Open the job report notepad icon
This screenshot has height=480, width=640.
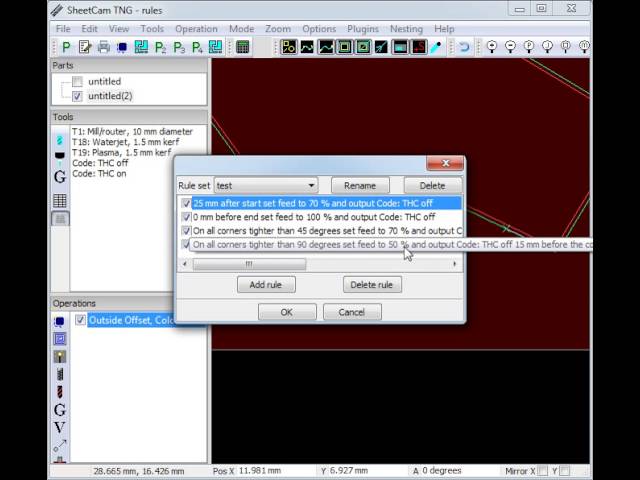pyautogui.click(x=85, y=47)
